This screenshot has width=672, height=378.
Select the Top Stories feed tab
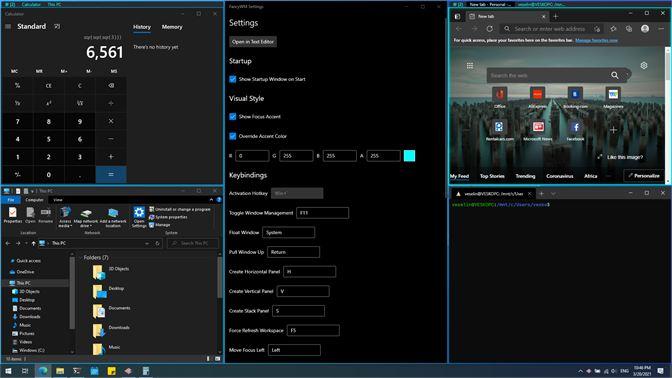(x=492, y=176)
